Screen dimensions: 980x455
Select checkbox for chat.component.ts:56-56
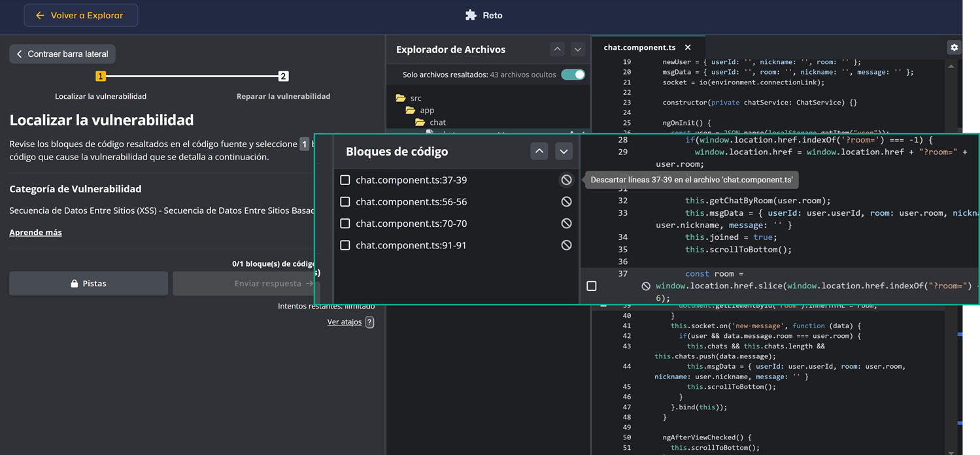(x=345, y=202)
